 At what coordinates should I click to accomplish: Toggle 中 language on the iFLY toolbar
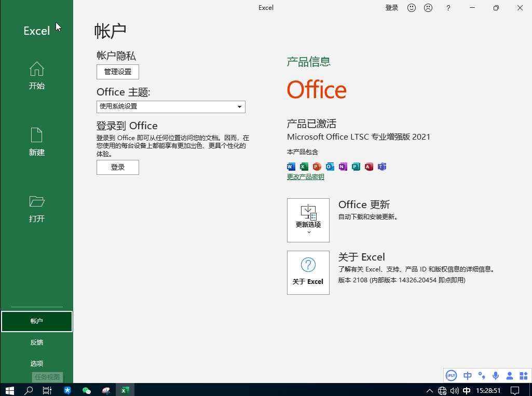tap(468, 375)
